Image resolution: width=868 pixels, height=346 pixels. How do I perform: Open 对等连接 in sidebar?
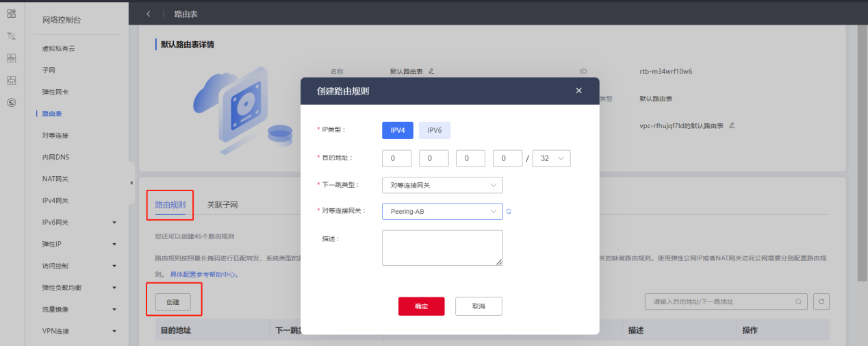point(55,136)
